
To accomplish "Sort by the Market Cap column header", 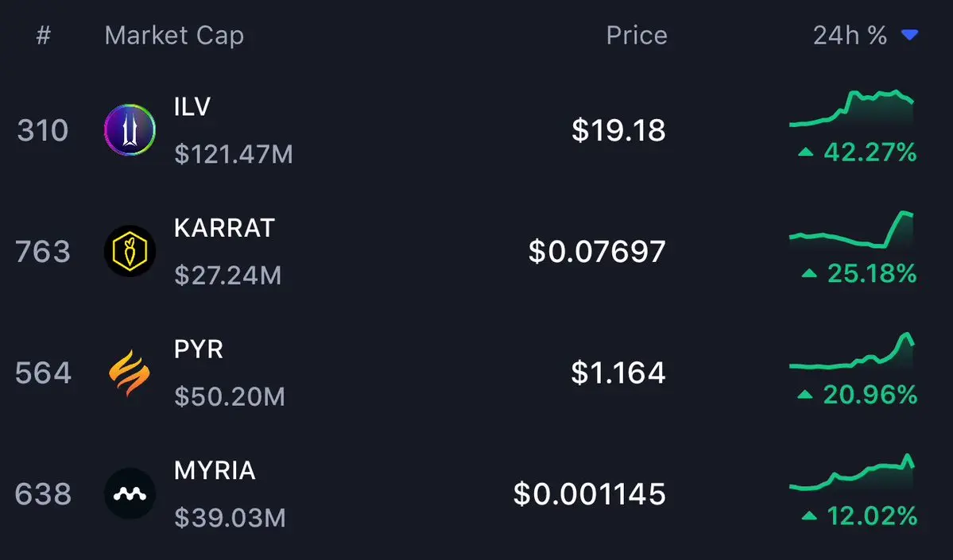I will 174,35.
